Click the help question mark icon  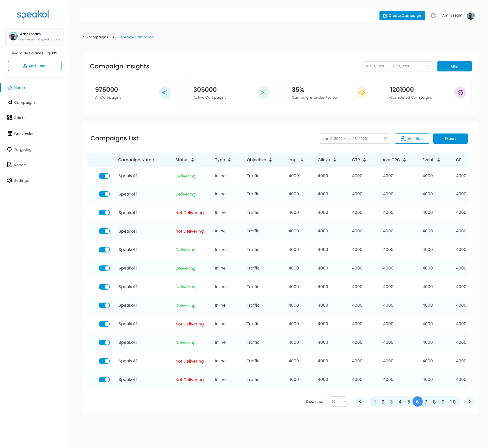434,16
